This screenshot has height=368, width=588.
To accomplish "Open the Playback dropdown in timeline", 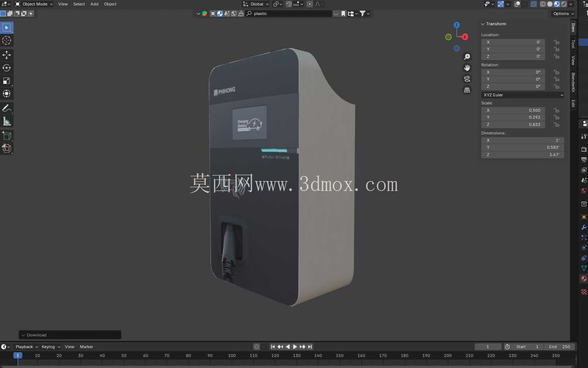I will pos(26,347).
